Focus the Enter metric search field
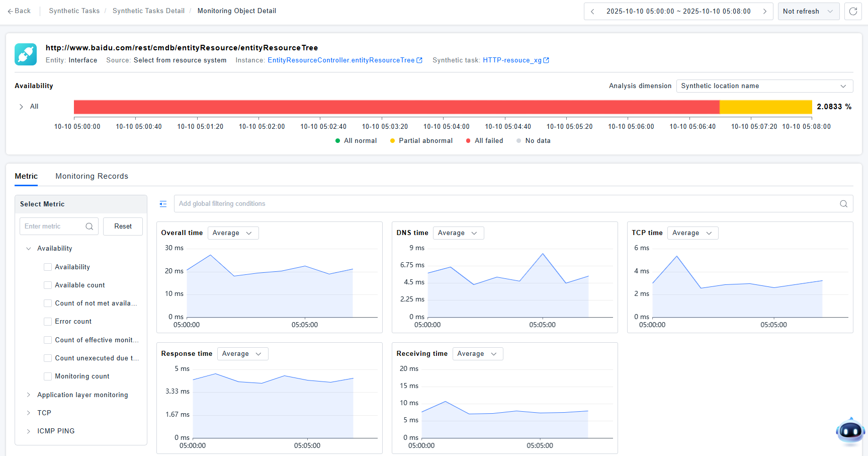 [53, 226]
